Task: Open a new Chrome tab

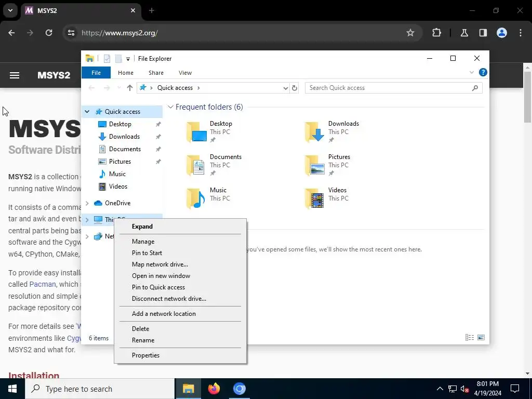Action: tap(152, 10)
